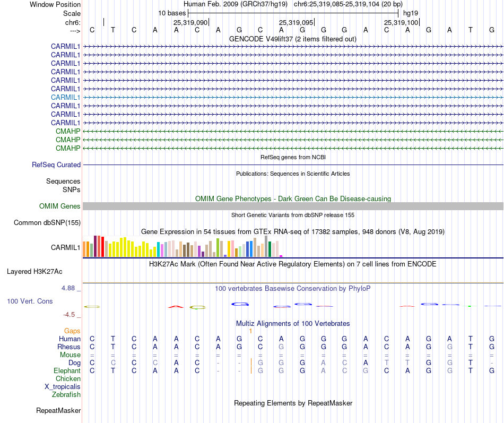Click the -4.5 lower conservation scale value
Viewport: 504px width, 423px height.
coord(69,315)
